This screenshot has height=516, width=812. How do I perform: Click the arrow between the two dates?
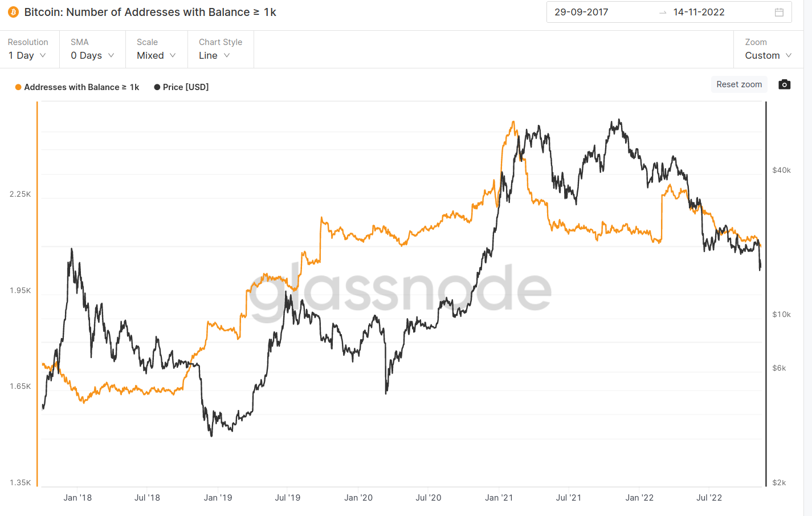[662, 13]
